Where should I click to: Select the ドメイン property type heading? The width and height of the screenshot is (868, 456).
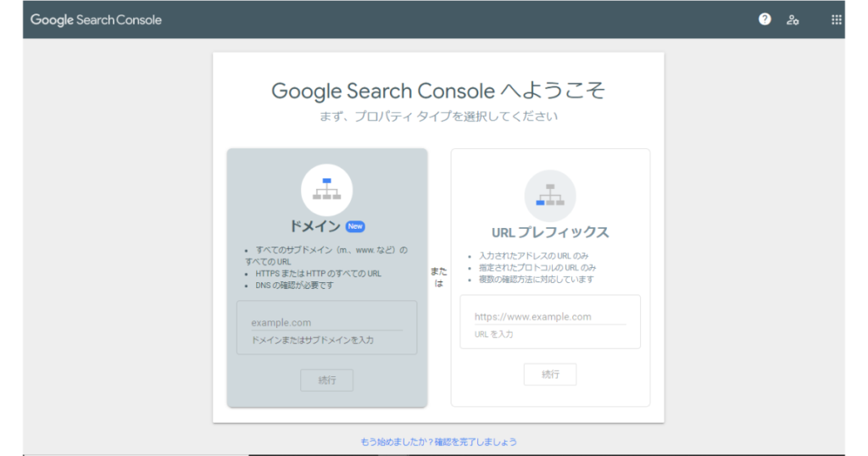315,226
